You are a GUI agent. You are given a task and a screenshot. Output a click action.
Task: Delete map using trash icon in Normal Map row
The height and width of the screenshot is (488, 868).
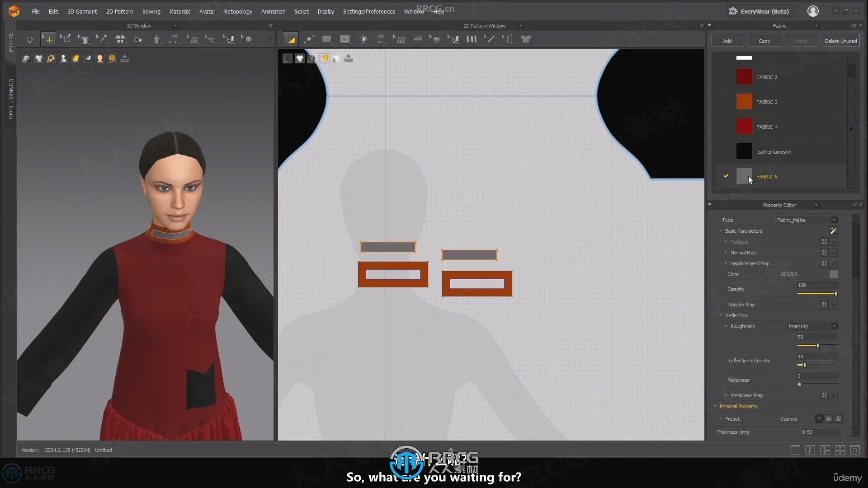[834, 253]
